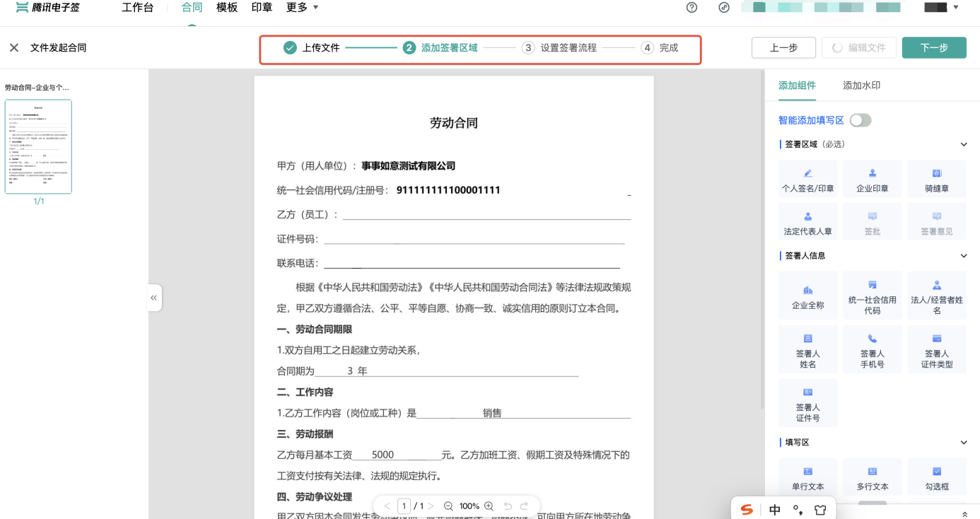Close the 文件发起合同 page with X
The height and width of the screenshot is (519, 980).
pos(13,48)
